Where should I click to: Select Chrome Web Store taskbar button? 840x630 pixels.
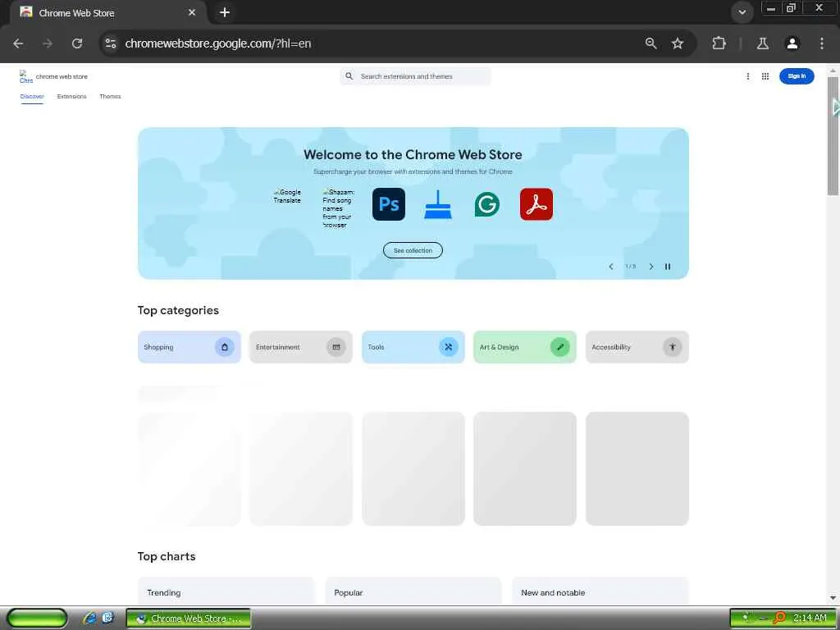click(189, 619)
